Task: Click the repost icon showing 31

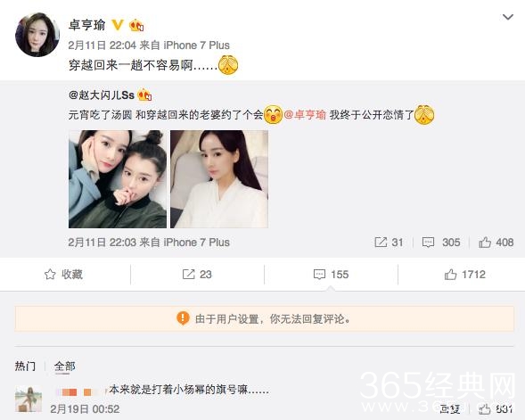Action: coord(389,243)
